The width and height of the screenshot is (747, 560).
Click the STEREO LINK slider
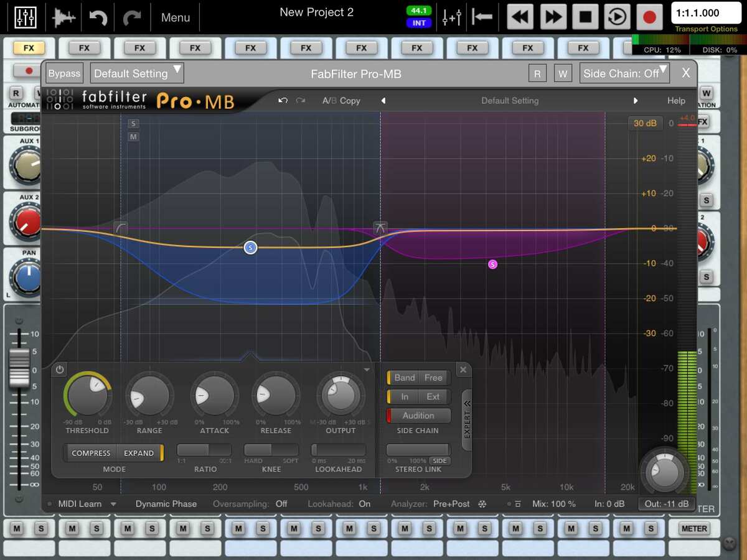(418, 450)
